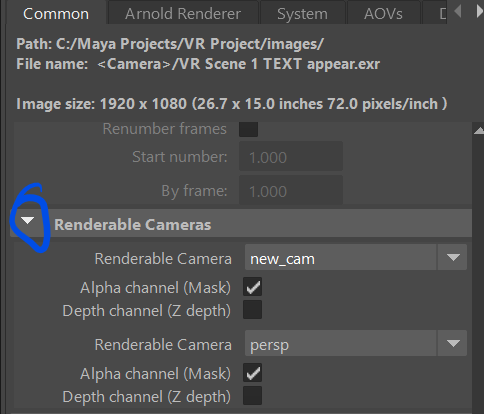484x414 pixels.
Task: Uncheck Alpha channel (Mask) for persp
Action: pyautogui.click(x=252, y=373)
